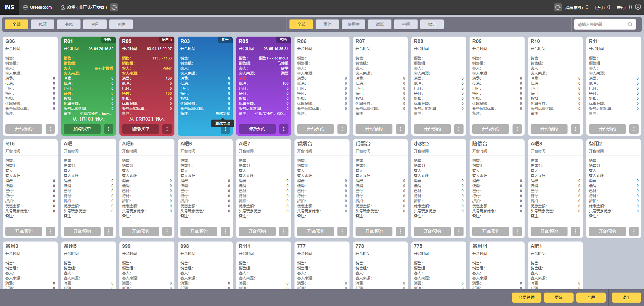Show only 空闲 status rooms
This screenshot has width=644, height=306.
[406, 25]
